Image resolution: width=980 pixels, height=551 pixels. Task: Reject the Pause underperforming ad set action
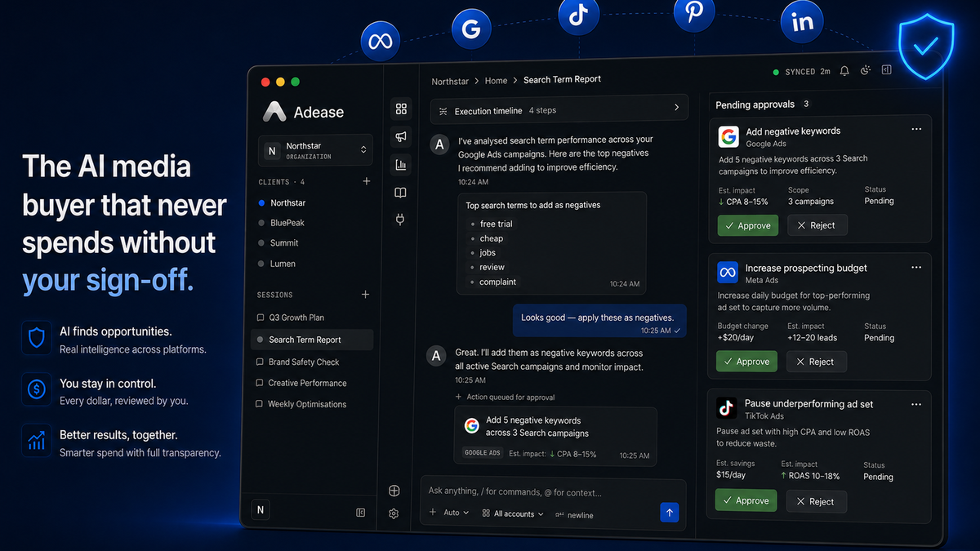pos(816,501)
